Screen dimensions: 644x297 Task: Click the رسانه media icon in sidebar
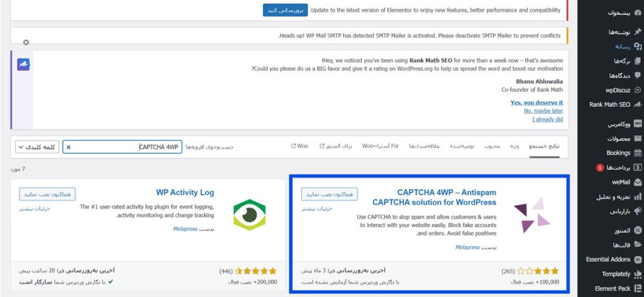638,46
